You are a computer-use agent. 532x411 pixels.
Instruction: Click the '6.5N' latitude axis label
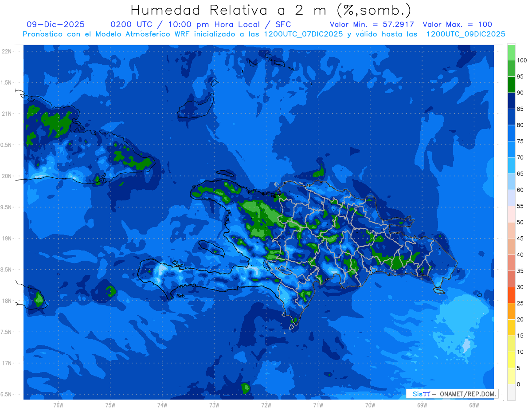5,394
